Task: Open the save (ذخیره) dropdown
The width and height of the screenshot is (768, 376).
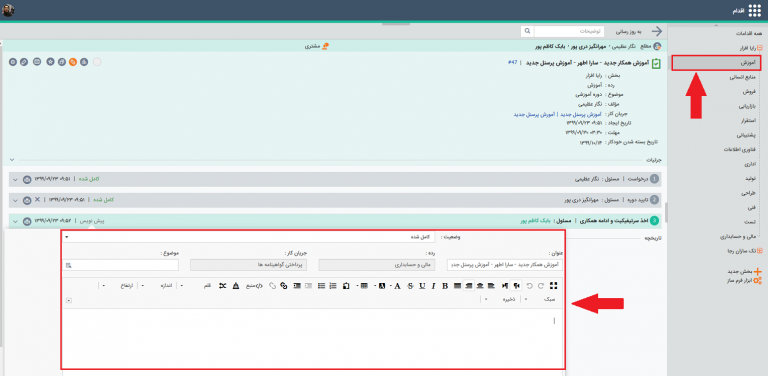Action: [x=501, y=299]
